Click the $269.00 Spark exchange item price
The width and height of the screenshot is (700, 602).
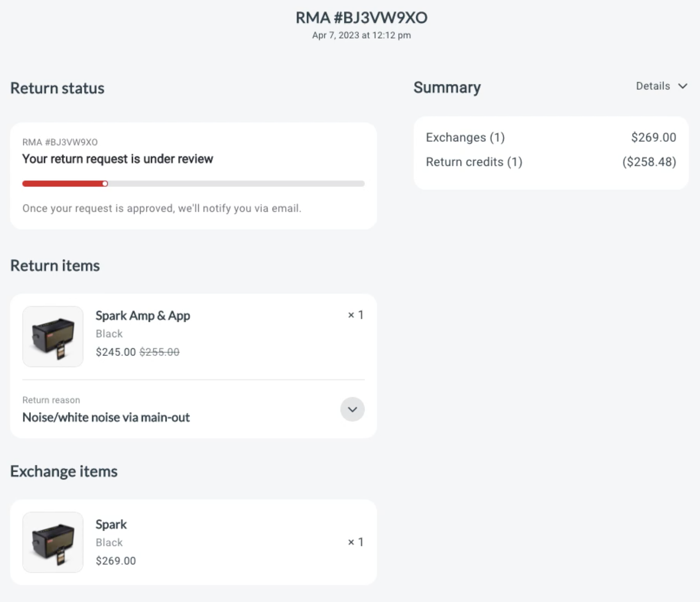[x=115, y=561]
